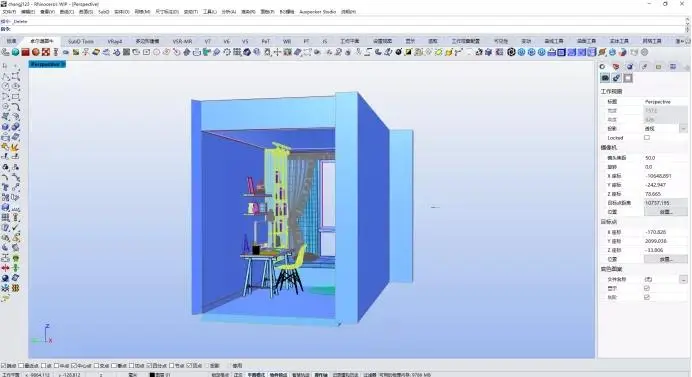Switch to the VSR-MR toolbar tab
Image resolution: width=692 pixels, height=377 pixels.
(x=182, y=41)
